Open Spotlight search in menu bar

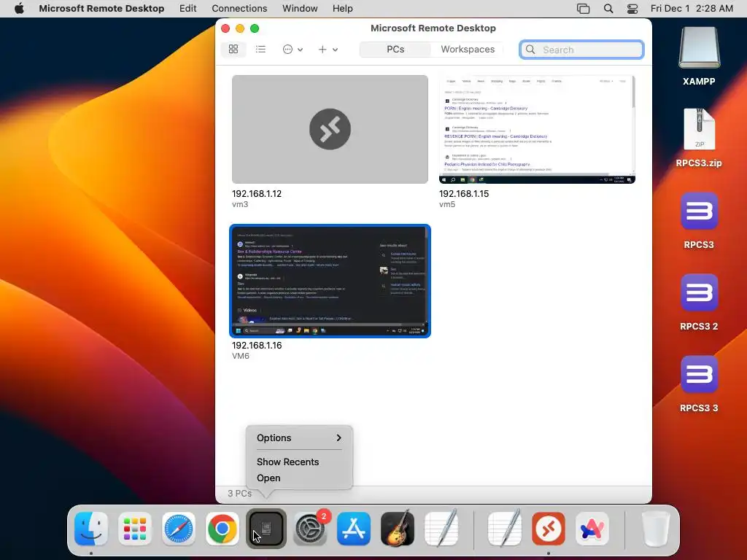[x=608, y=9]
